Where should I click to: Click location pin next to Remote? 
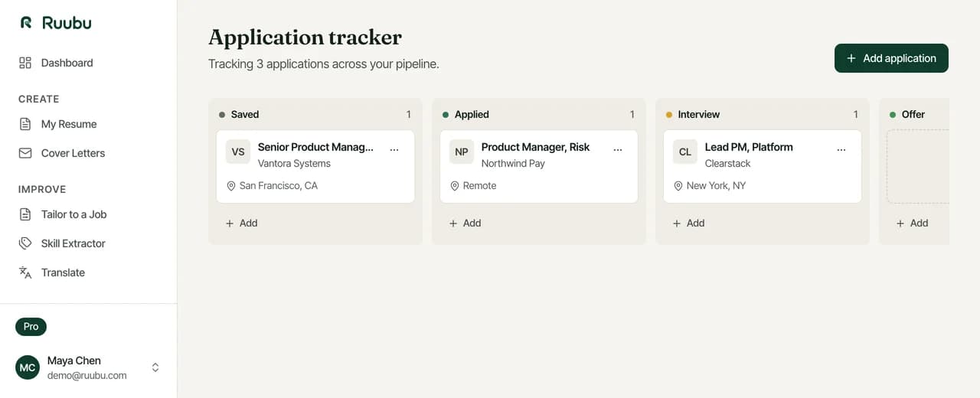[455, 186]
